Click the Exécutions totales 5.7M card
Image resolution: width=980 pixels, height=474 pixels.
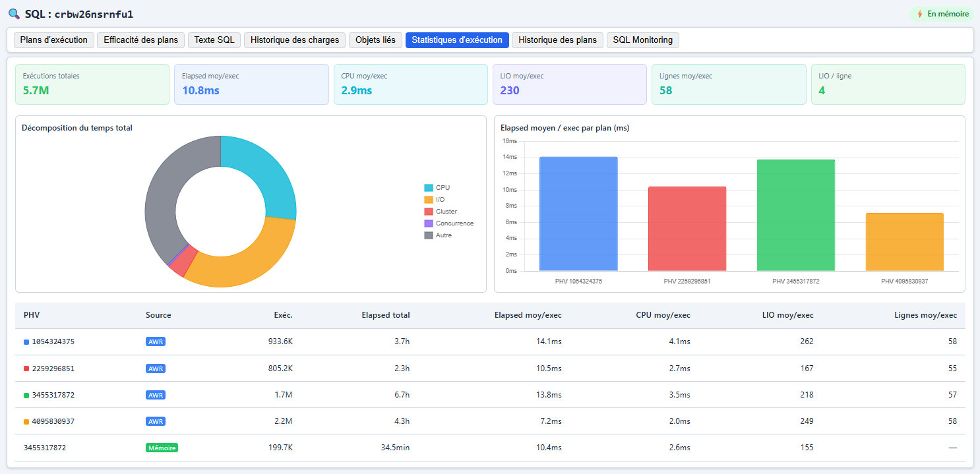tap(92, 84)
